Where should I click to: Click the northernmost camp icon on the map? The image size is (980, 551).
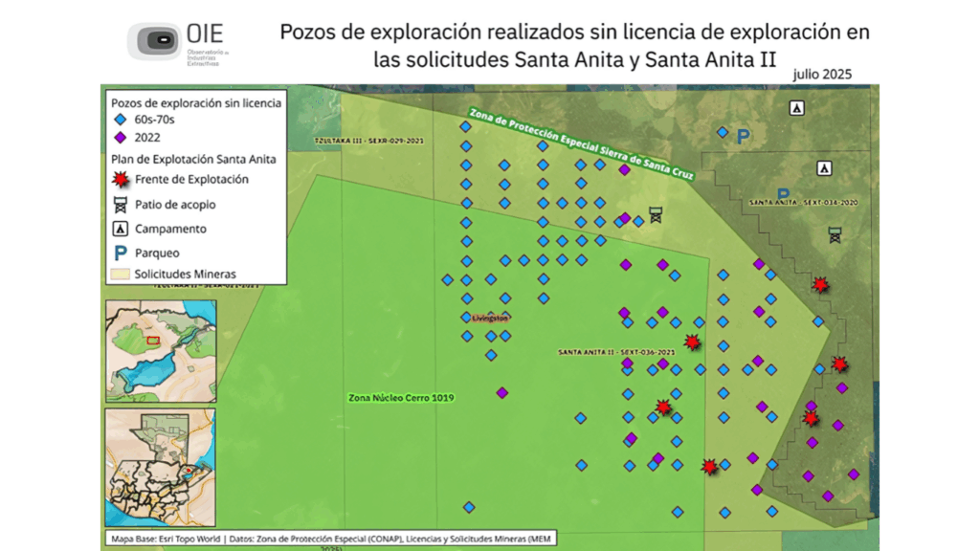pos(796,108)
